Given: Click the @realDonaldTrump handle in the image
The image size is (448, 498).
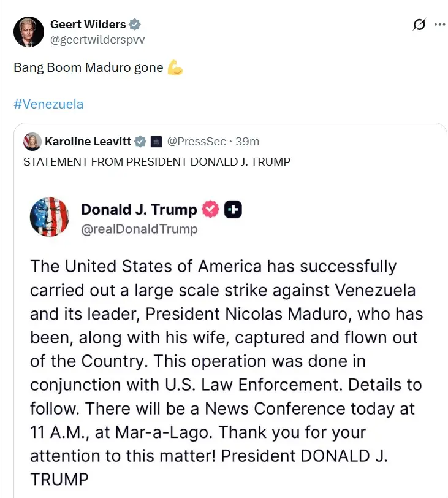Looking at the screenshot, I should tap(139, 229).
